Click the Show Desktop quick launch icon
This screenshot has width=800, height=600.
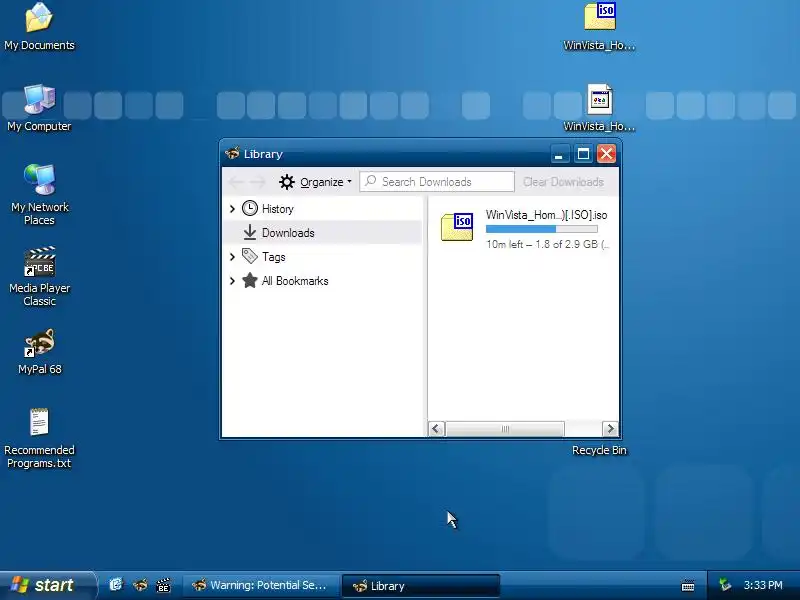[116, 584]
